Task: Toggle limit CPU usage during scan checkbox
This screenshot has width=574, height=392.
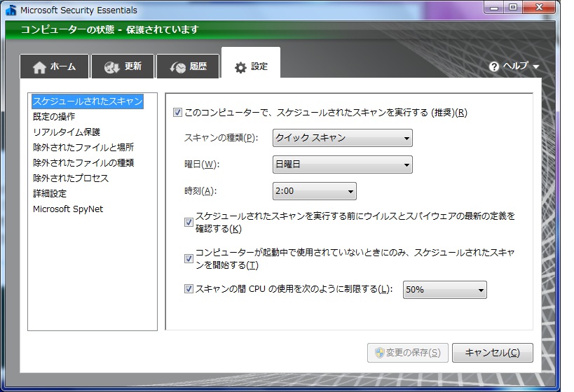Action: [189, 289]
